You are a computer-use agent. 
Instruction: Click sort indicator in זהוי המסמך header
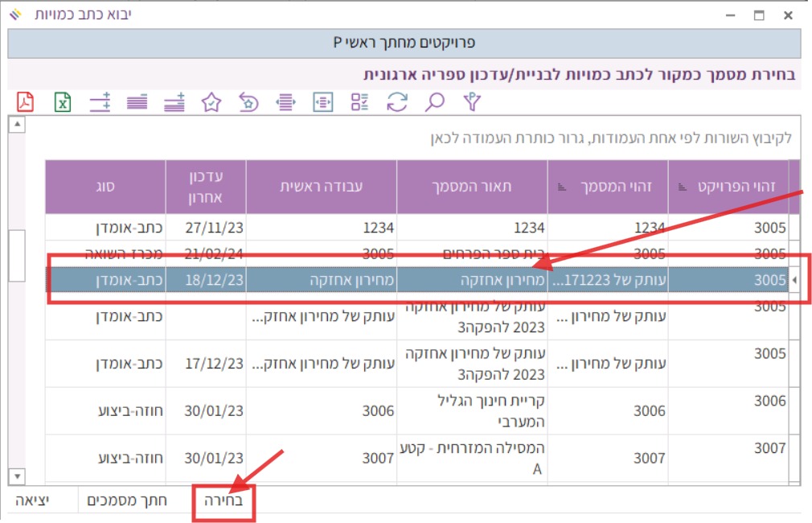[562, 187]
